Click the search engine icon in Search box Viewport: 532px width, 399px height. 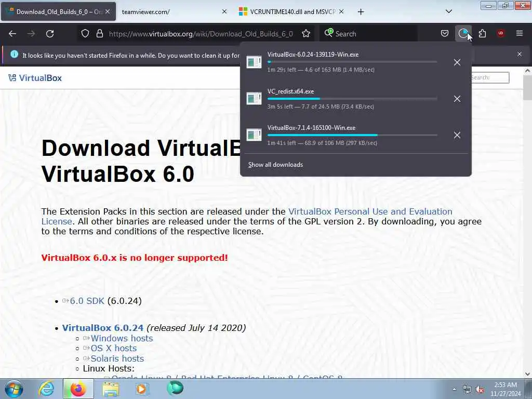pyautogui.click(x=328, y=33)
